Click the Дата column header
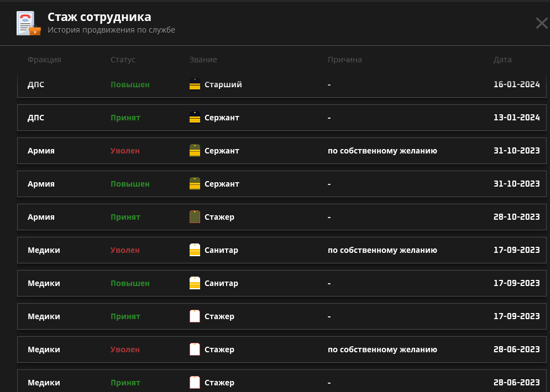The image size is (550, 392). 502,60
